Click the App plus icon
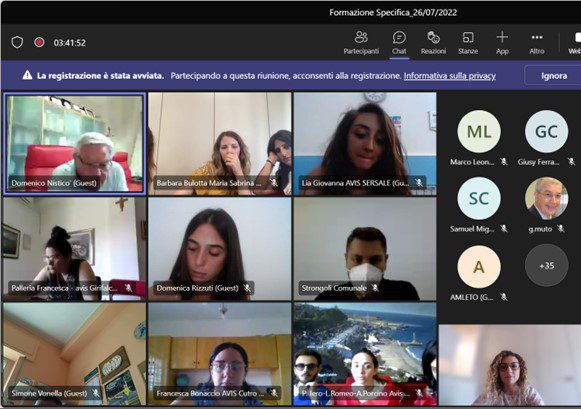 click(x=502, y=37)
